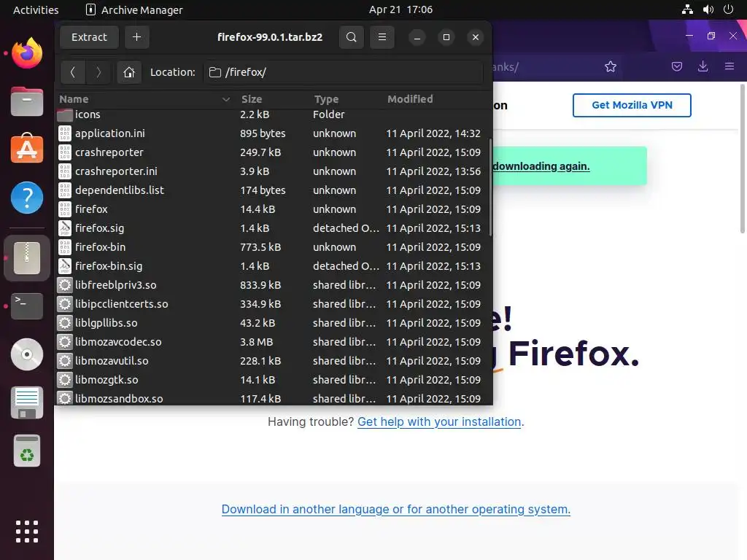747x560 pixels.
Task: Select application.ini file
Action: pos(272,133)
